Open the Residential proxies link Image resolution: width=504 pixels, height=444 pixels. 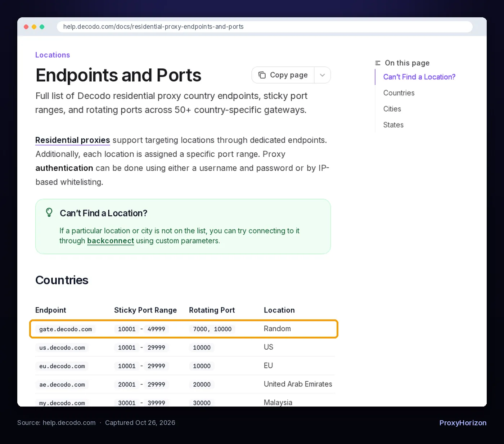click(x=73, y=140)
